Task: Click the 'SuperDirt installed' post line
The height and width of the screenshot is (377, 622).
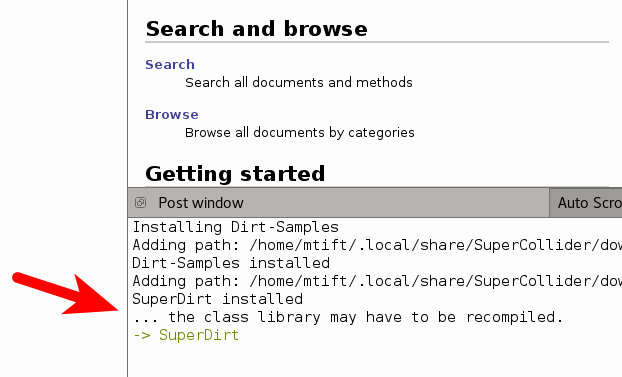Action: coord(217,299)
